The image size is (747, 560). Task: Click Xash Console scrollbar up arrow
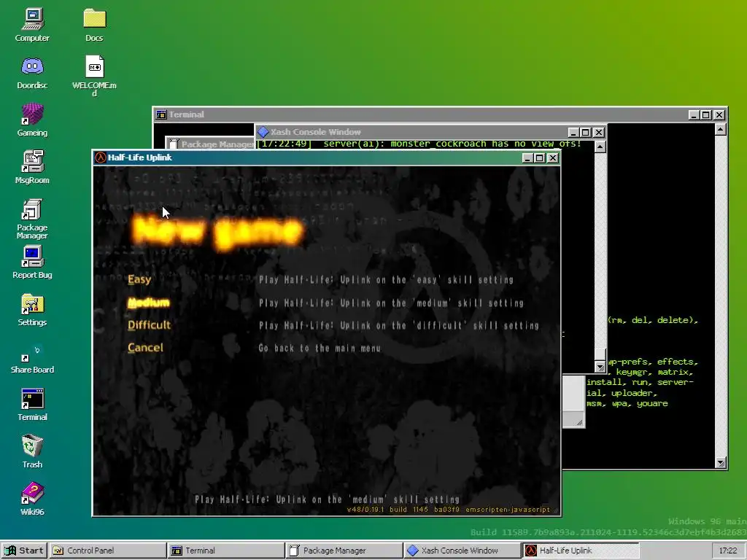tap(600, 147)
